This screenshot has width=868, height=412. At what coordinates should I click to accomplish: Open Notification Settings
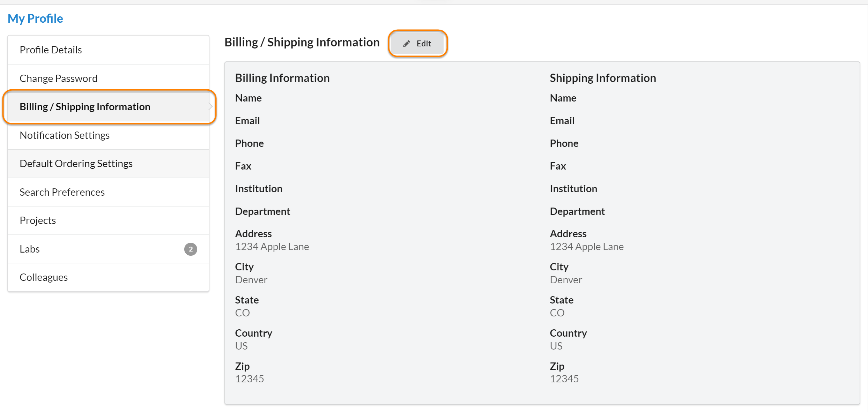click(65, 135)
